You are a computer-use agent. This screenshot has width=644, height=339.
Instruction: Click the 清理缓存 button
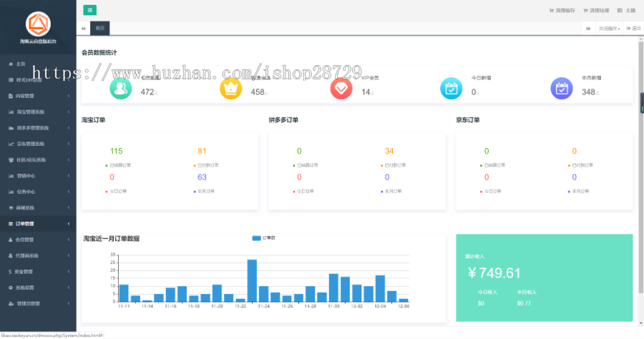coord(562,11)
